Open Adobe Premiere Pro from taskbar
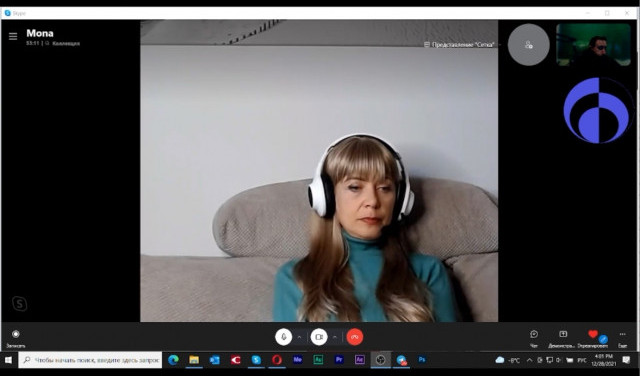This screenshot has width=640, height=376. pos(339,360)
